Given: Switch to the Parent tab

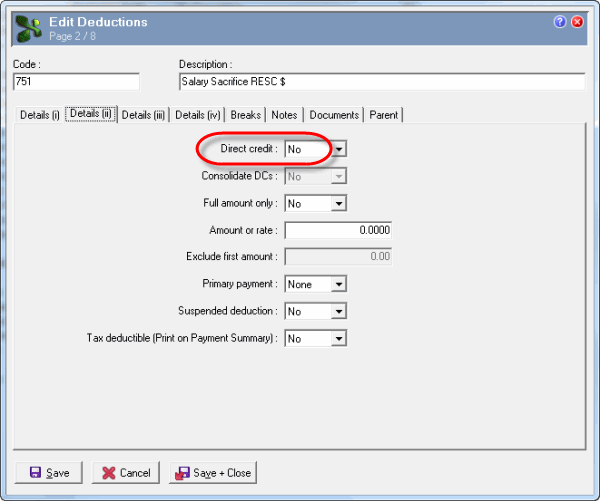Looking at the screenshot, I should pos(383,115).
